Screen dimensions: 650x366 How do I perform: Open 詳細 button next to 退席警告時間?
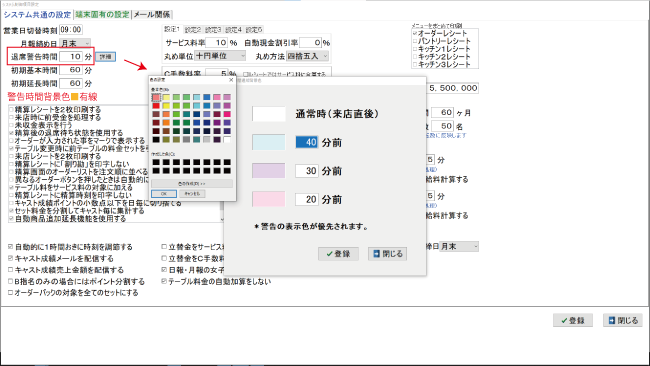(106, 57)
